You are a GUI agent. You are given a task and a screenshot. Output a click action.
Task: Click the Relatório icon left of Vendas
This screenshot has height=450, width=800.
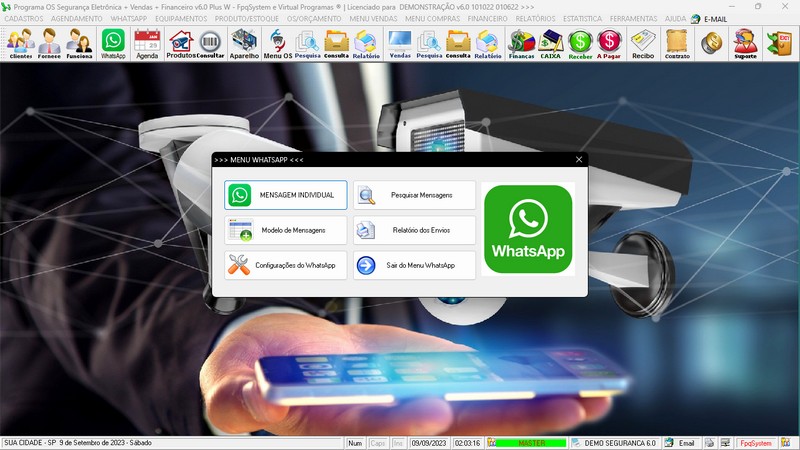point(366,44)
